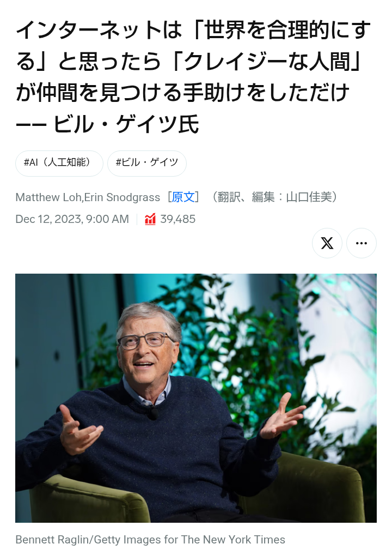Click the 39,485 view count number

tap(178, 219)
